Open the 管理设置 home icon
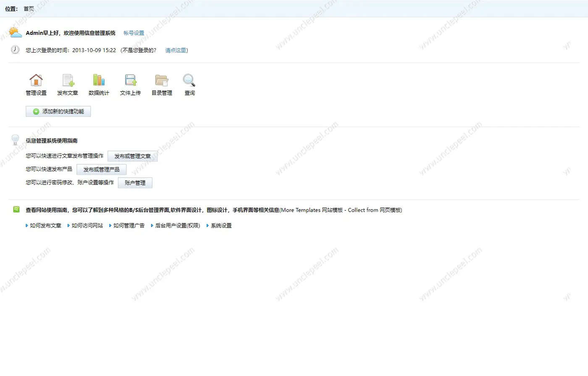This screenshot has height=376, width=588. [x=36, y=80]
